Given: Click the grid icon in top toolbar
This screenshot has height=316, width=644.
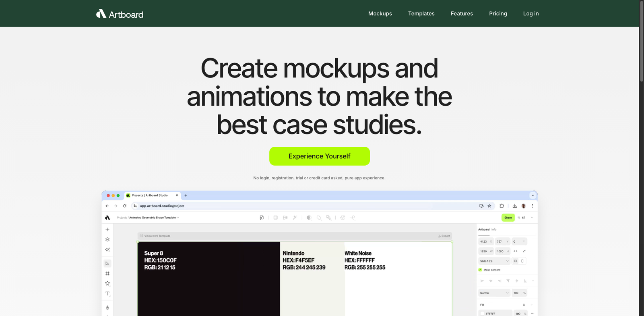Looking at the screenshot, I should [x=276, y=218].
